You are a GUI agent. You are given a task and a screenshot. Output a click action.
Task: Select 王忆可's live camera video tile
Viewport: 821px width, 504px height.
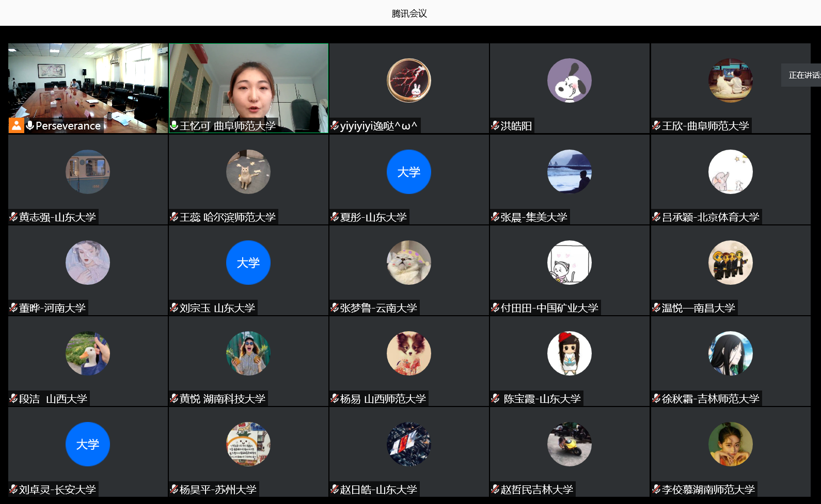[248, 83]
